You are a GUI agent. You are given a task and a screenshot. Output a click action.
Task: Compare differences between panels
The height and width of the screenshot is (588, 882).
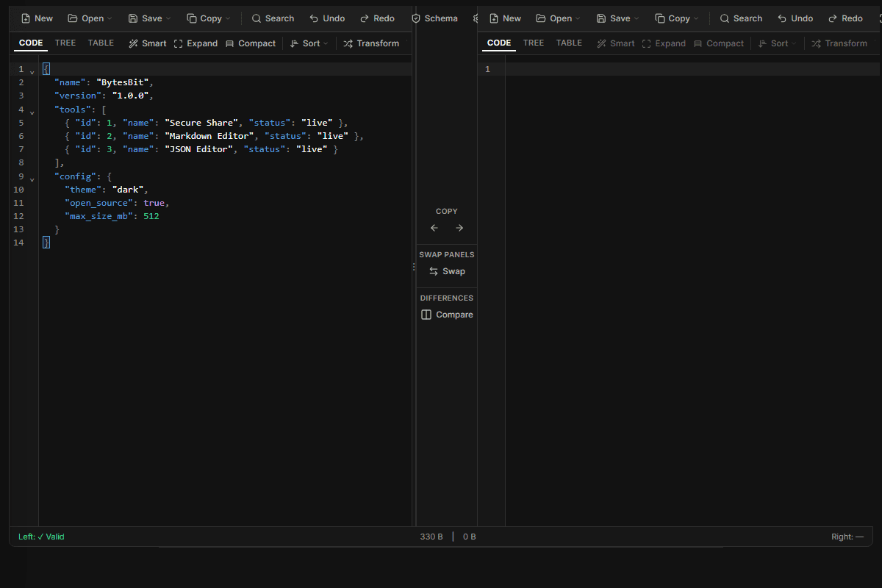(x=447, y=315)
